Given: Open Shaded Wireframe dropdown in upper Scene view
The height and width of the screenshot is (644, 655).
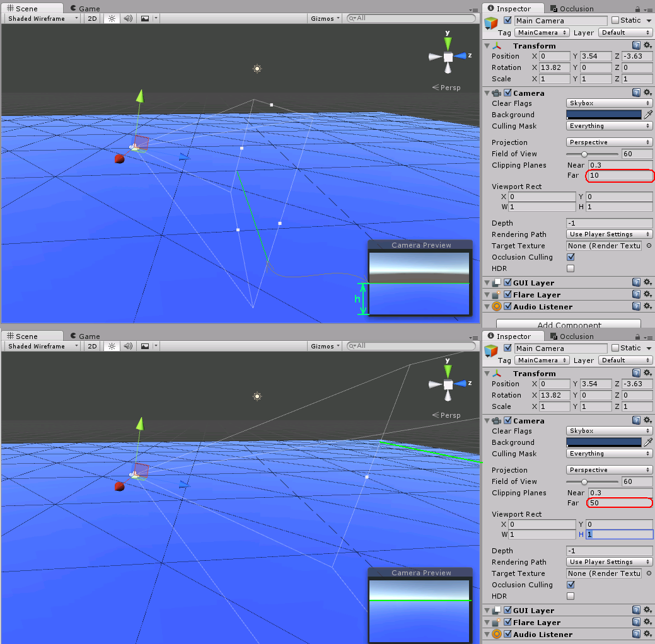Looking at the screenshot, I should tap(43, 18).
